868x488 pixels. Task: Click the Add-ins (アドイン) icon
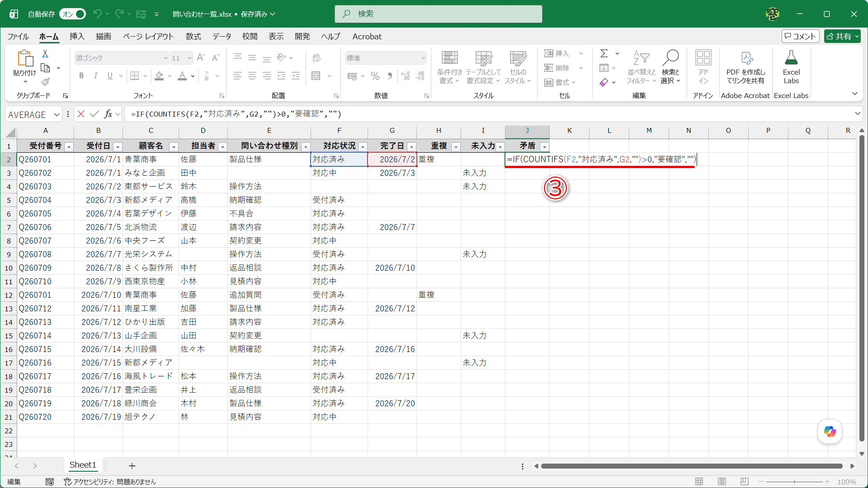[703, 67]
